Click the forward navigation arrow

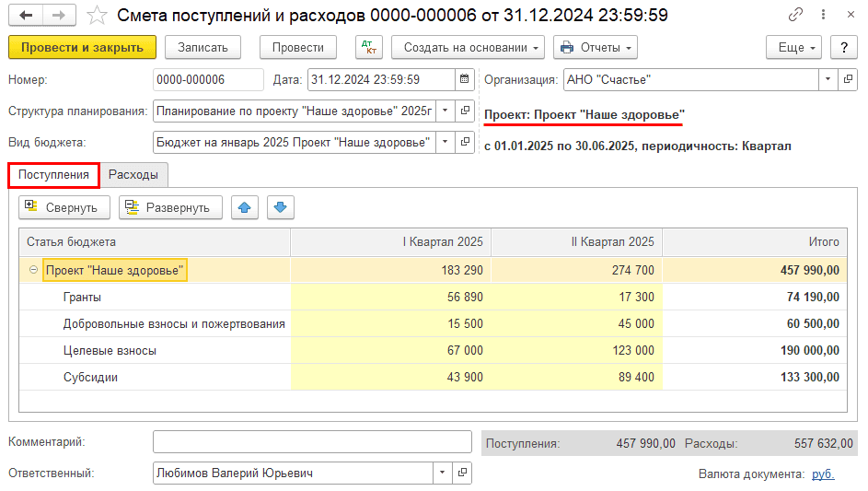click(59, 16)
